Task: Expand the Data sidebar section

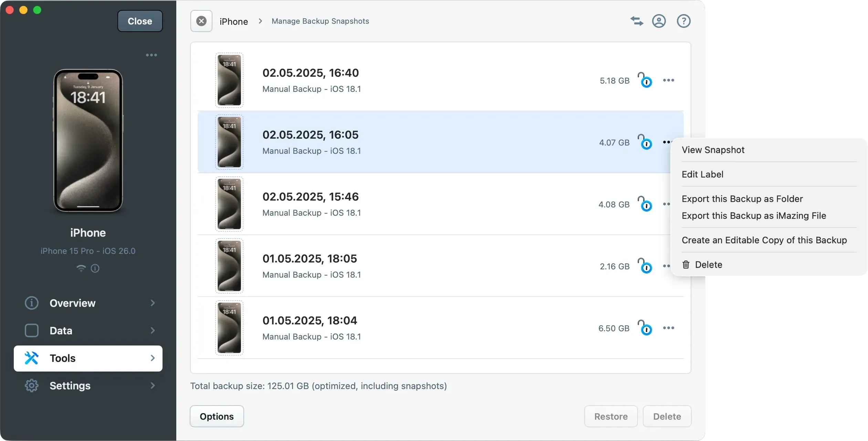Action: pyautogui.click(x=153, y=330)
